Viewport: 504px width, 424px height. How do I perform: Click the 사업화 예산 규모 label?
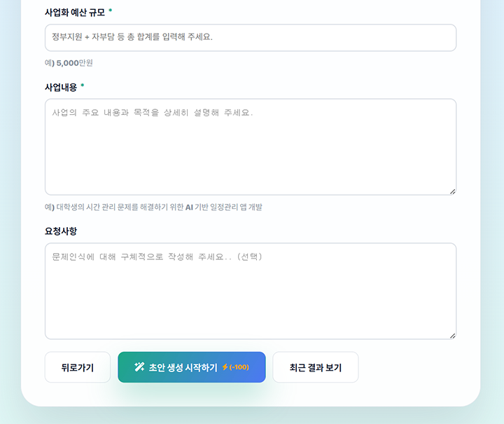coord(74,13)
